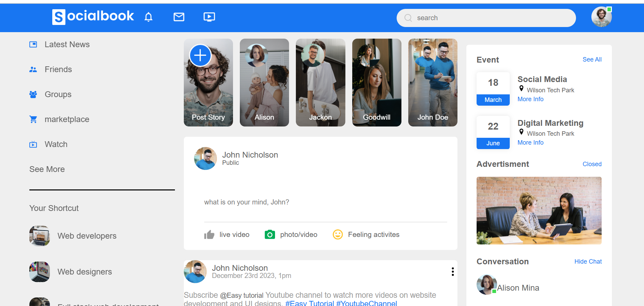Click Hide Chat link
The image size is (644, 306).
(x=588, y=262)
